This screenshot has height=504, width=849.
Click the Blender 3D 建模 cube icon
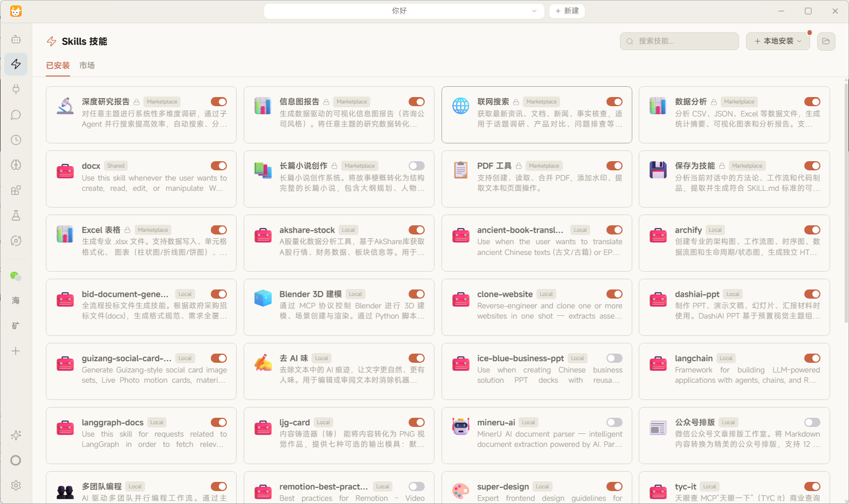pos(263,298)
